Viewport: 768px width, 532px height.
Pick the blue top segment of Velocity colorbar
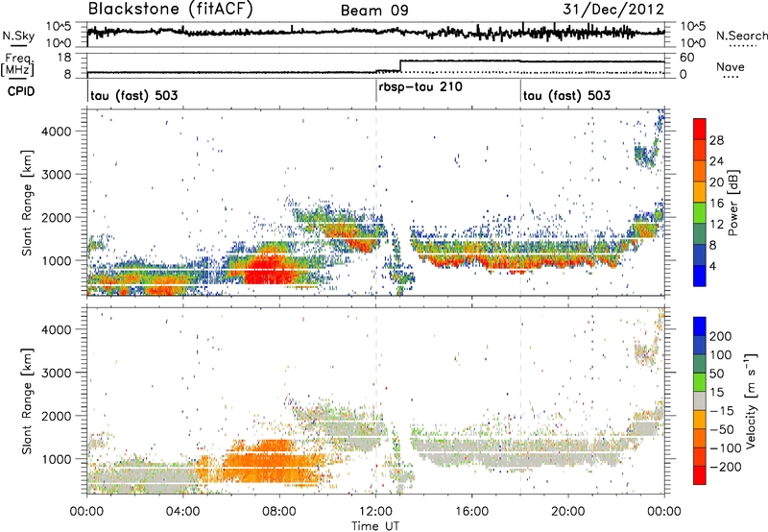[700, 326]
